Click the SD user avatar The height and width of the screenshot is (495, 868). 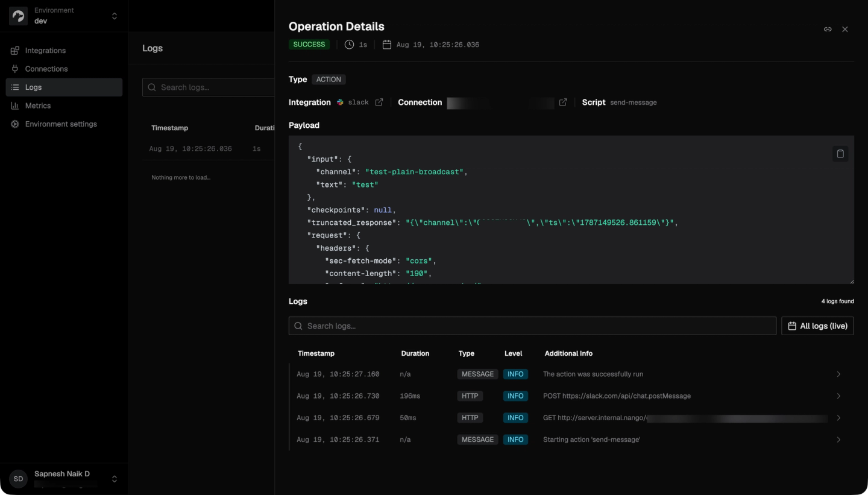point(18,479)
